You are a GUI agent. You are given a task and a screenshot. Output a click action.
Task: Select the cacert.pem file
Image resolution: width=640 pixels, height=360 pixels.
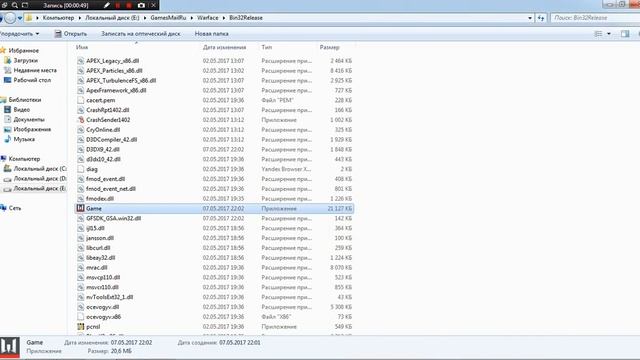coord(100,100)
